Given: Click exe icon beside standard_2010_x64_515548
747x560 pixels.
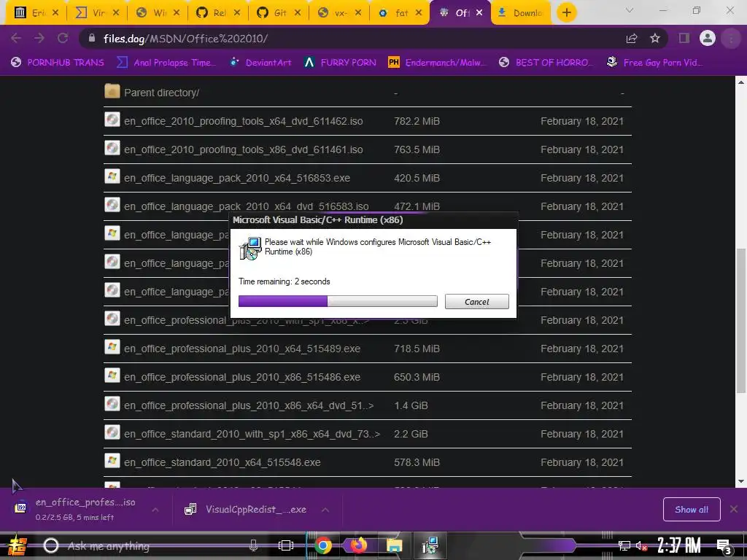Looking at the screenshot, I should 112,461.
